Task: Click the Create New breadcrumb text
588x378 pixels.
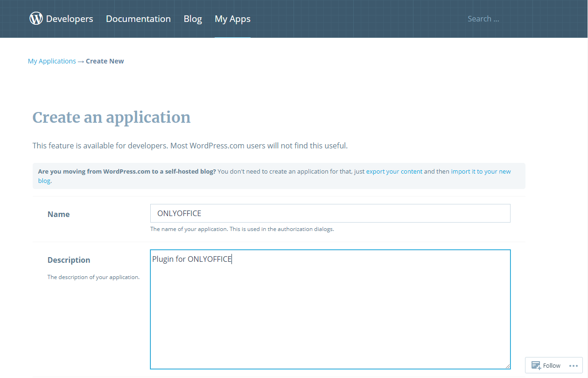Action: pyautogui.click(x=105, y=61)
